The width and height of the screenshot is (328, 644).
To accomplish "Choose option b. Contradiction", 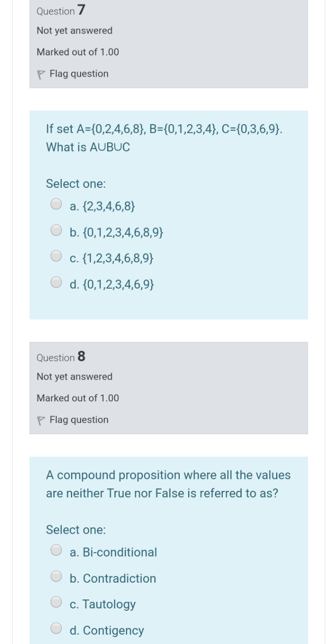I will (x=56, y=575).
